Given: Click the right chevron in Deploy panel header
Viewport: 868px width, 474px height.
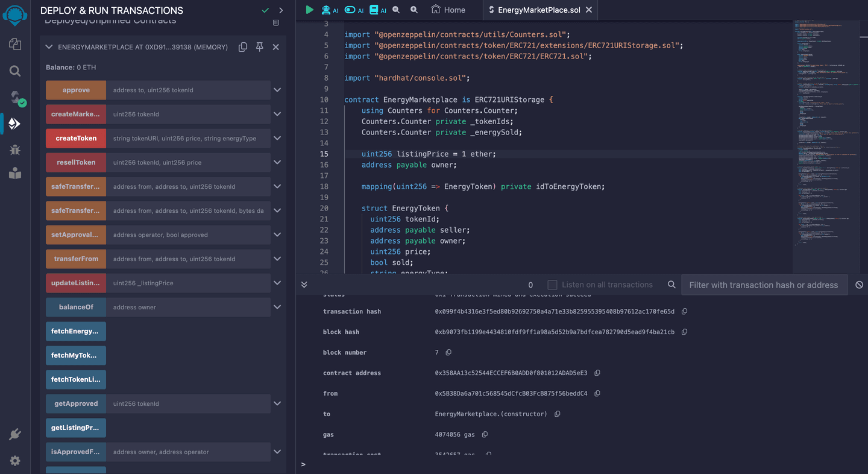Looking at the screenshot, I should point(281,10).
